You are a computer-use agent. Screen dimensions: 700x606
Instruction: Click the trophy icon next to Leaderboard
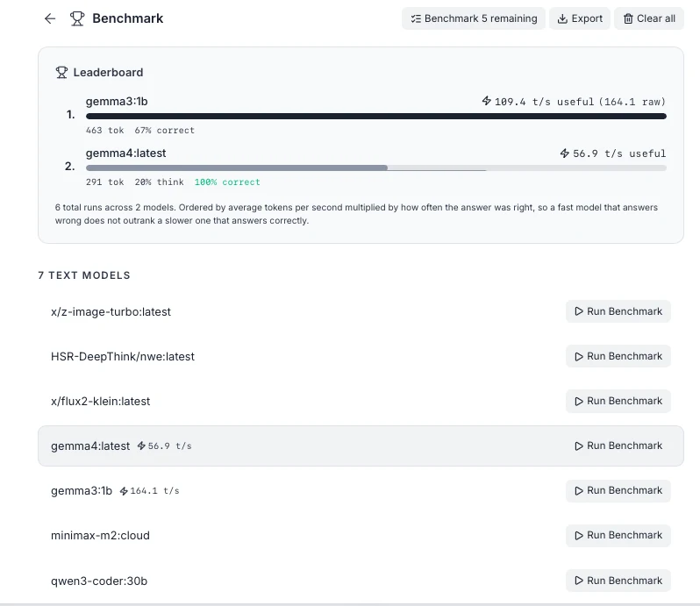click(61, 72)
